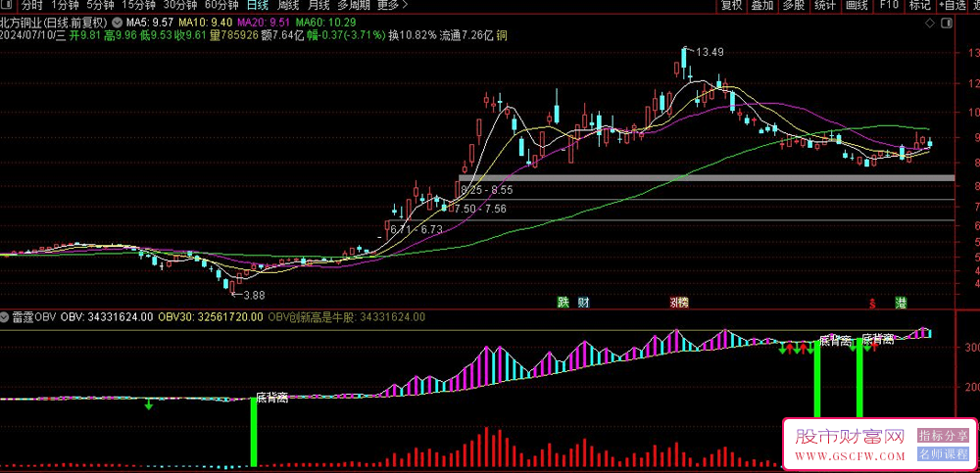980x473 pixels.
Task: Click the 7.50 - 7.56 gap label
Action: pyautogui.click(x=480, y=209)
